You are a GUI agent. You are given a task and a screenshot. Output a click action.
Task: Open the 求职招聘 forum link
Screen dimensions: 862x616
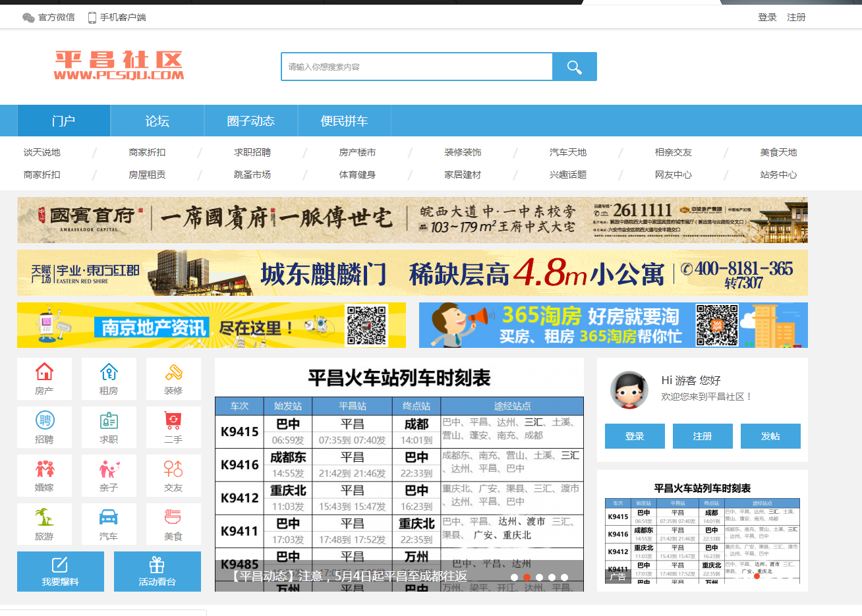pyautogui.click(x=252, y=152)
